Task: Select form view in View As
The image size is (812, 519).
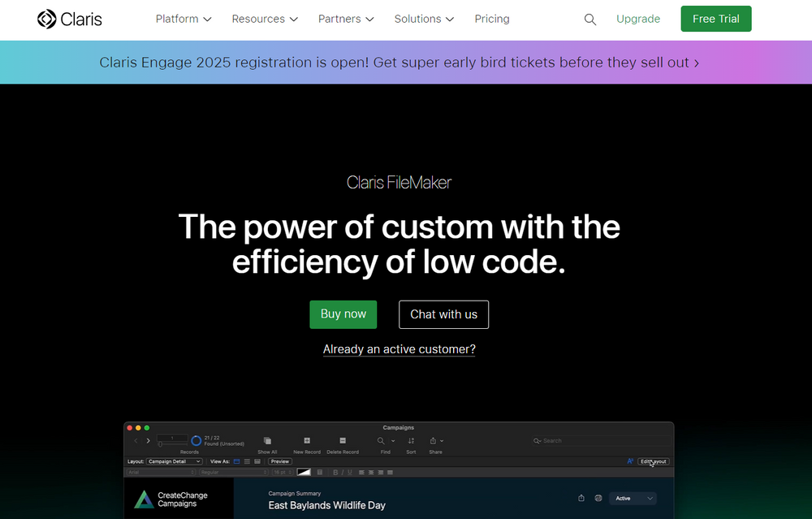Action: pos(237,461)
